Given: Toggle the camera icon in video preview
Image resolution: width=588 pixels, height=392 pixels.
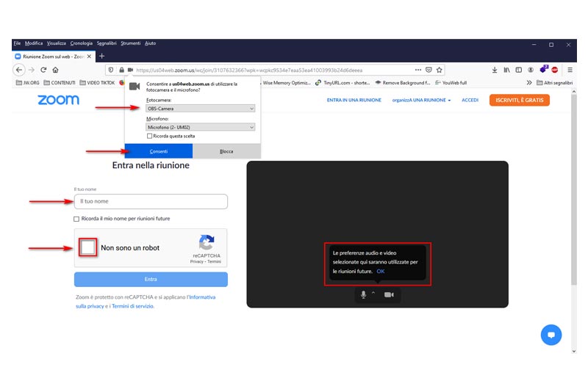Looking at the screenshot, I should click(x=389, y=295).
